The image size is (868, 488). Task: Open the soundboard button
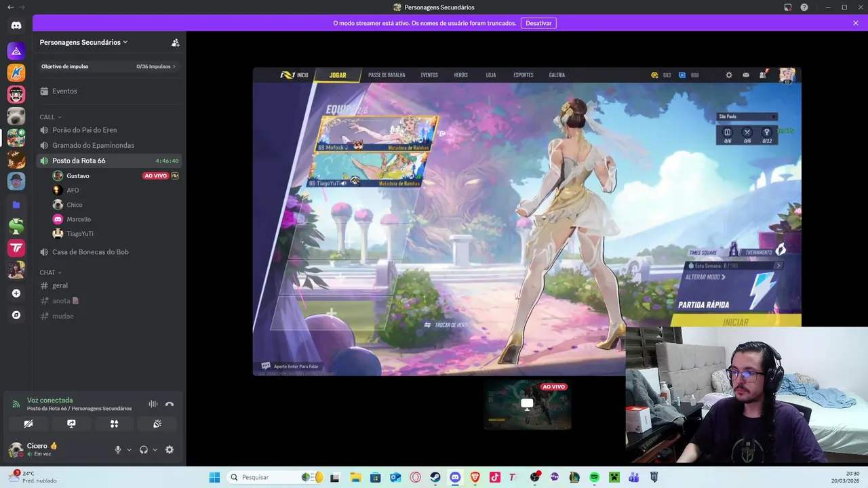(x=157, y=424)
